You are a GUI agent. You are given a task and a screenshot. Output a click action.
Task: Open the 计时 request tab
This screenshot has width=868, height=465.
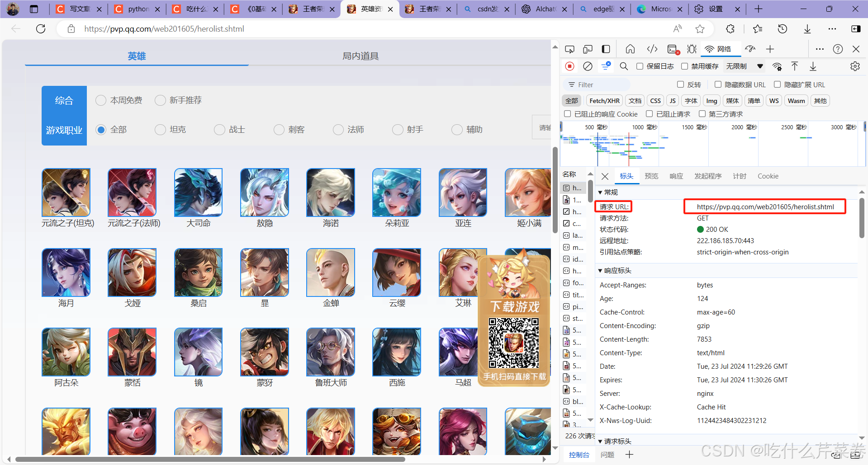tap(740, 176)
